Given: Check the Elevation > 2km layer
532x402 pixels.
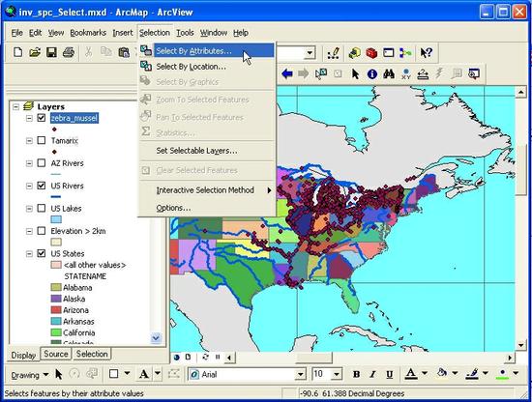Looking at the screenshot, I should pos(42,231).
